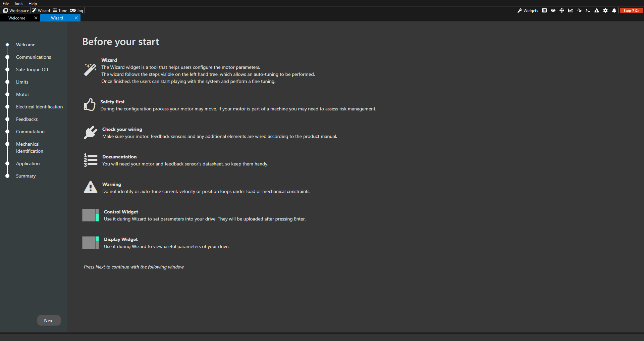Select the Summary step in the sidebar

click(26, 176)
